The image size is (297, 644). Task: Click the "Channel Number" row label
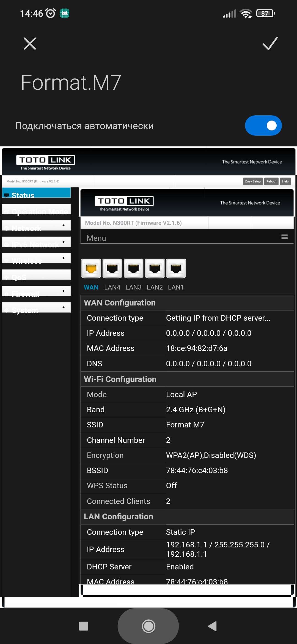point(116,440)
